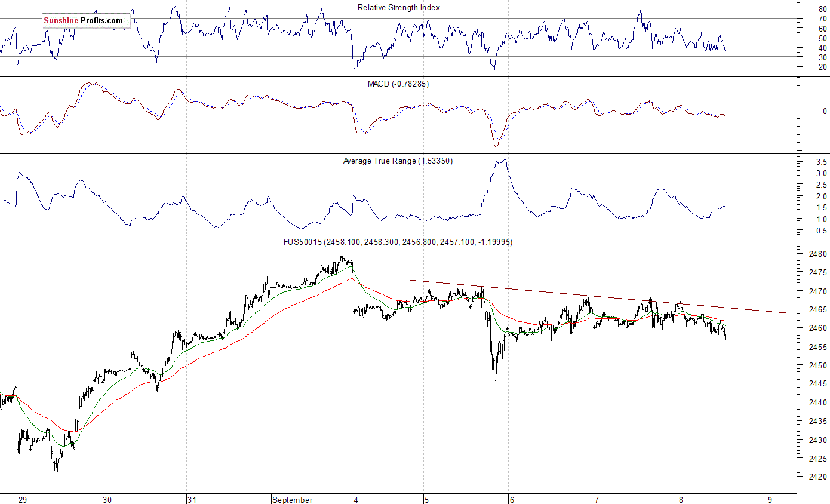Click the 30 date axis label

(x=107, y=499)
